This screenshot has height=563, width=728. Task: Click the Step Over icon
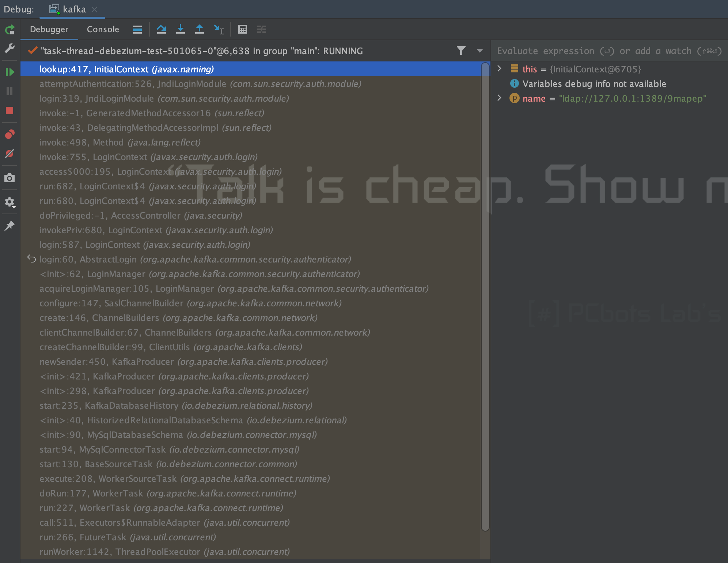161,30
